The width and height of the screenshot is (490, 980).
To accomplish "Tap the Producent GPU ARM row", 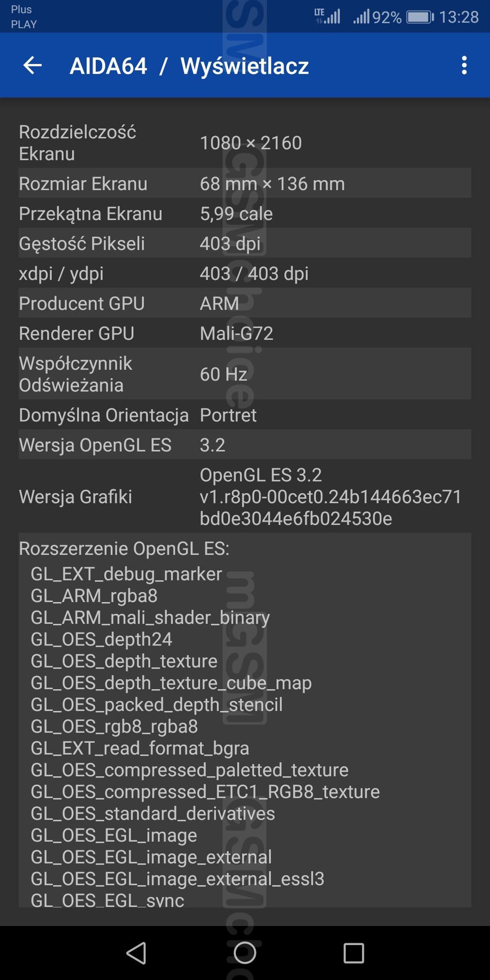I will [x=245, y=303].
